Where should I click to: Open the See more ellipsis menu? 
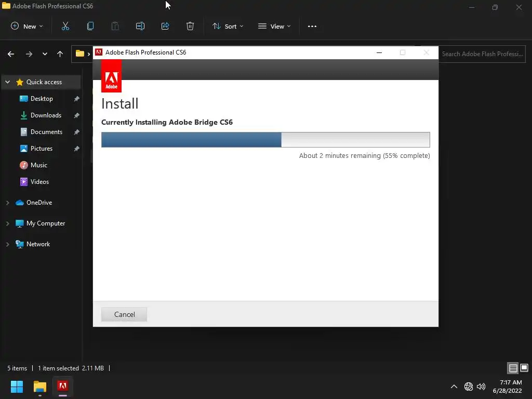click(312, 26)
